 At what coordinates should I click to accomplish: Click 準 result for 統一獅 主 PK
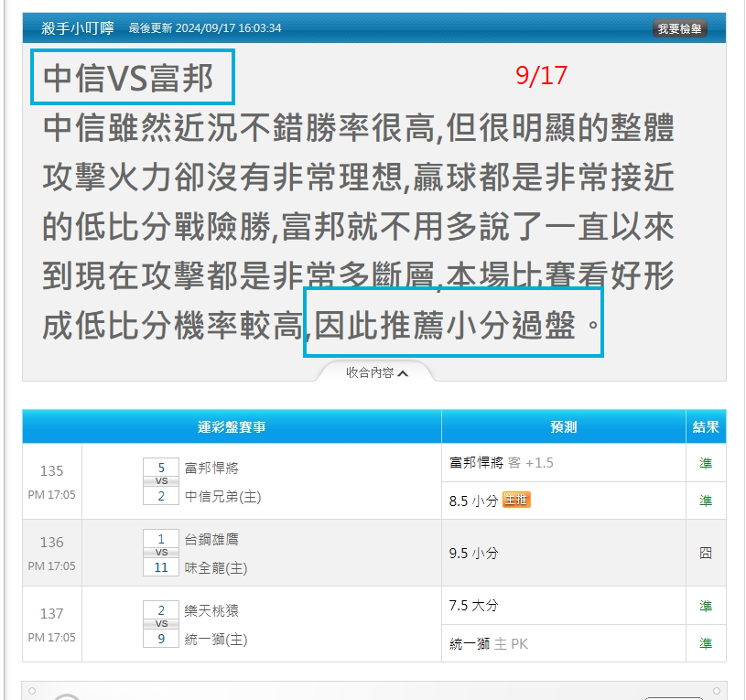706,644
